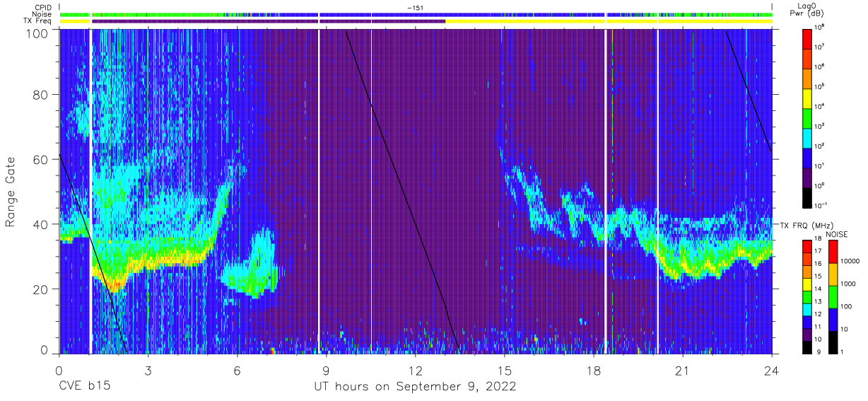
Task: Click the Range Gate axis label
Action: (x=11, y=192)
